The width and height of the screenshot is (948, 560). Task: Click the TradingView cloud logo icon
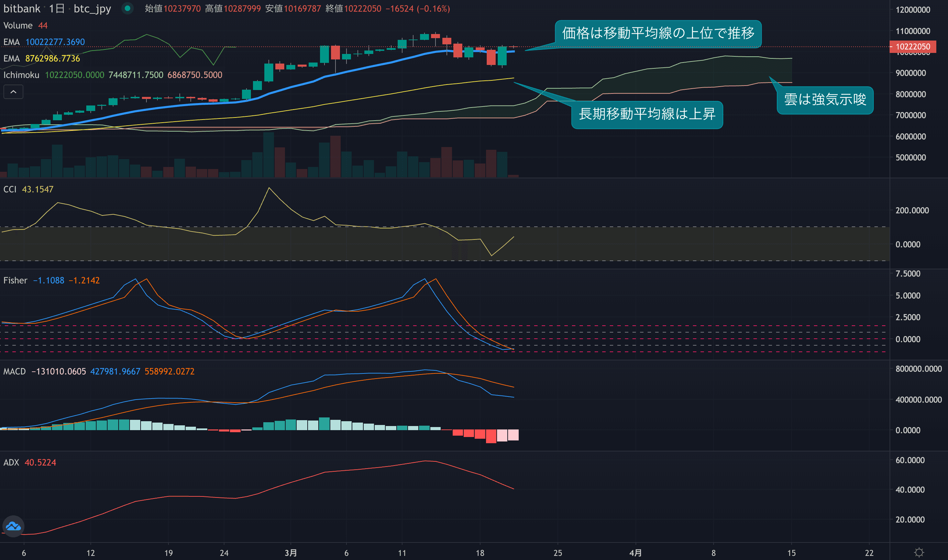coord(13,526)
